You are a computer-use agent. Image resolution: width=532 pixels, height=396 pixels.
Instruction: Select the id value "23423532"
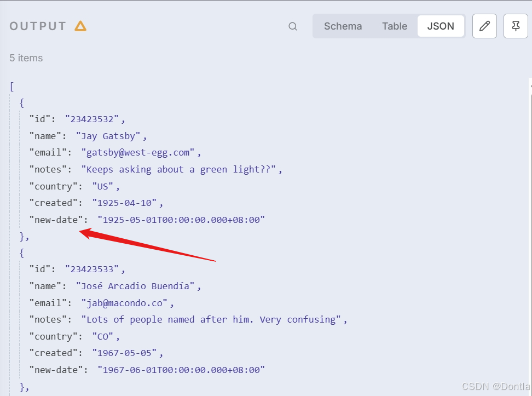pyautogui.click(x=92, y=119)
